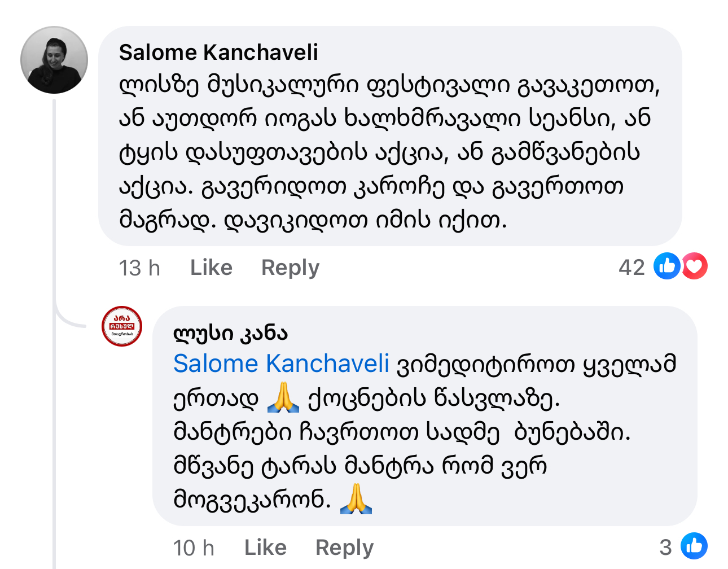Like Salome Kanchaveli's comment
The image size is (728, 569).
(211, 268)
